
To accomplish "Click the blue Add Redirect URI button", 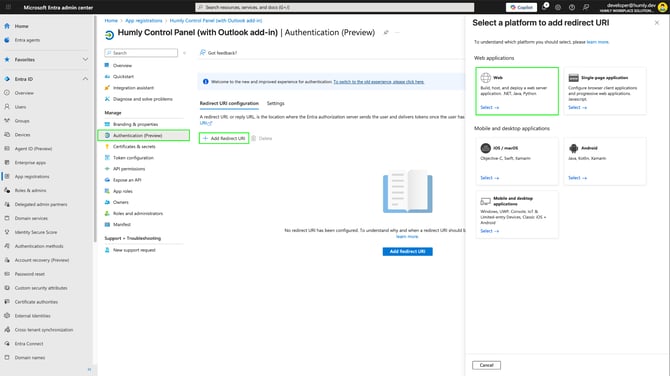I will pyautogui.click(x=407, y=252).
